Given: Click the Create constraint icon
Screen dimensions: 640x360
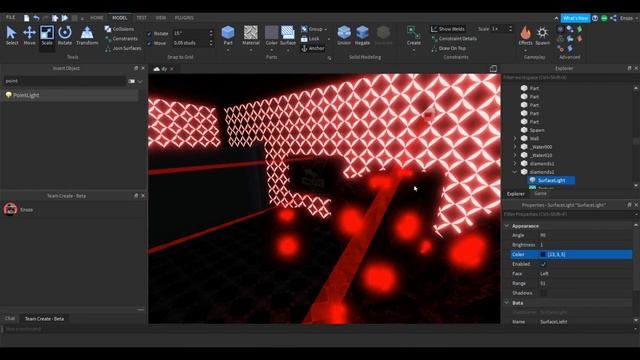Looking at the screenshot, I should pyautogui.click(x=413, y=33).
